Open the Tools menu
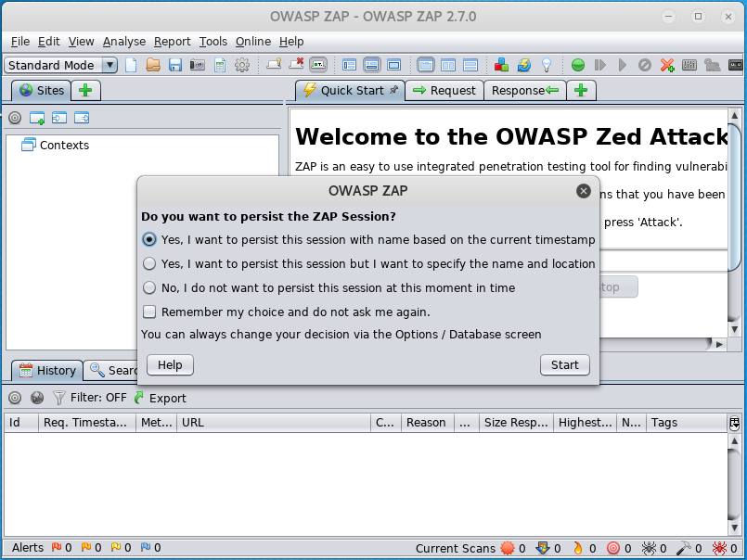Image resolution: width=747 pixels, height=560 pixels. 213,42
